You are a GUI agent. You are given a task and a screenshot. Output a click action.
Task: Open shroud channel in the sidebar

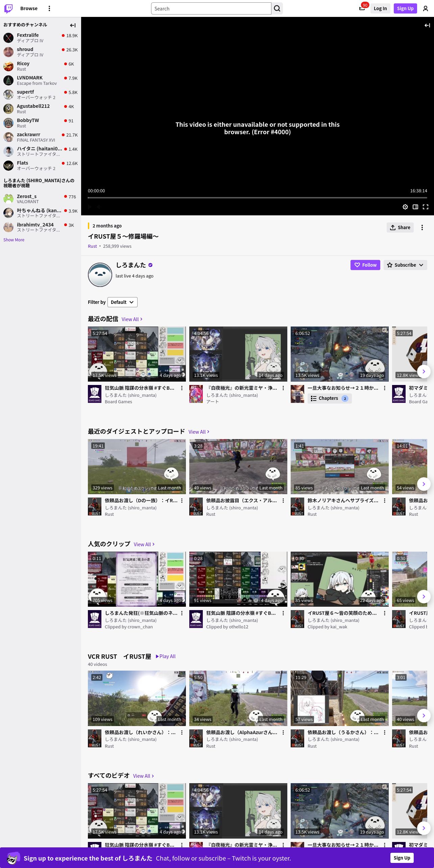click(x=41, y=52)
